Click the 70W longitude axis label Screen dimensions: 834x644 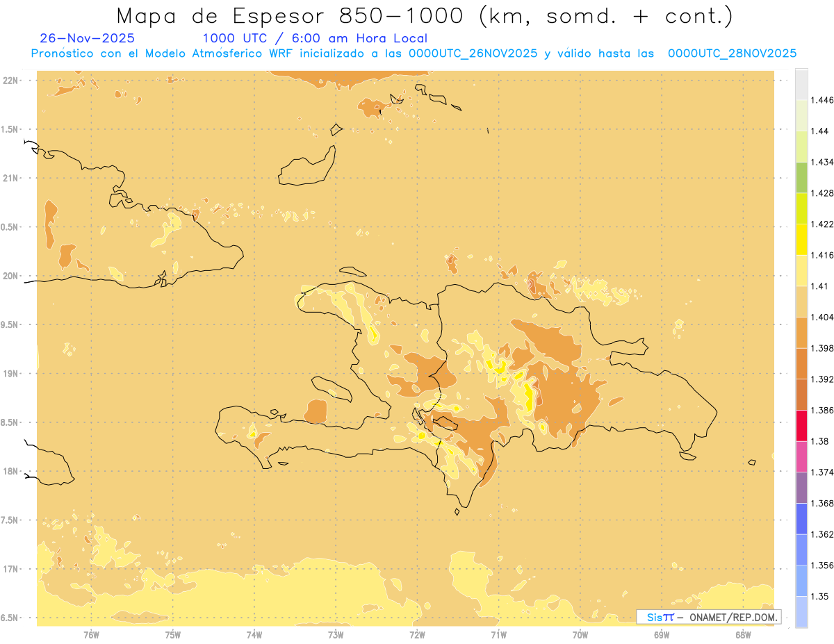point(580,634)
